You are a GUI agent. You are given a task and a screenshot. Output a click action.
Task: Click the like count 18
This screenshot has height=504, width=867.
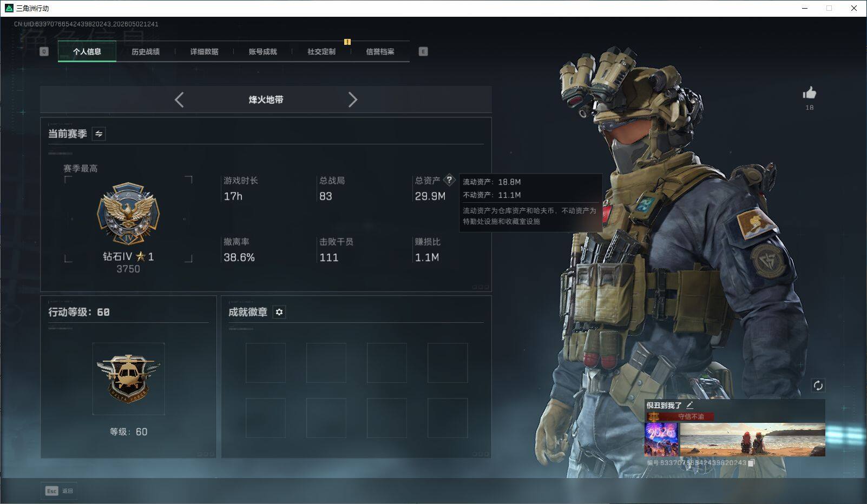810,108
